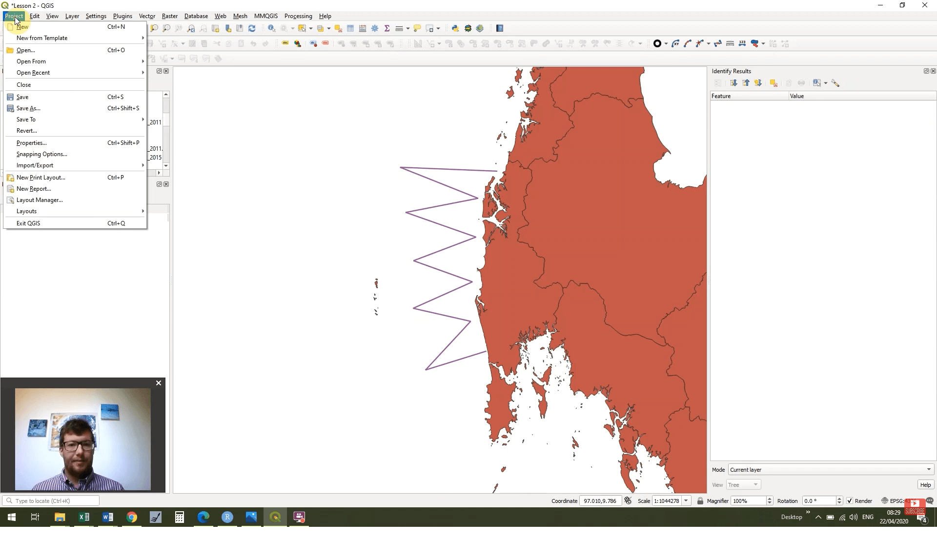The image size is (937, 560).
Task: Create a new spatial bookmark
Action: (228, 28)
